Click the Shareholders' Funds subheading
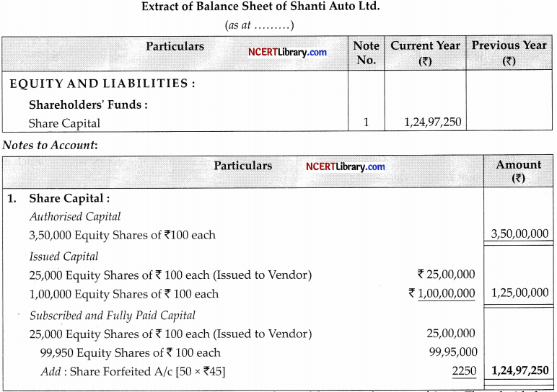557x392 pixels. (x=88, y=104)
